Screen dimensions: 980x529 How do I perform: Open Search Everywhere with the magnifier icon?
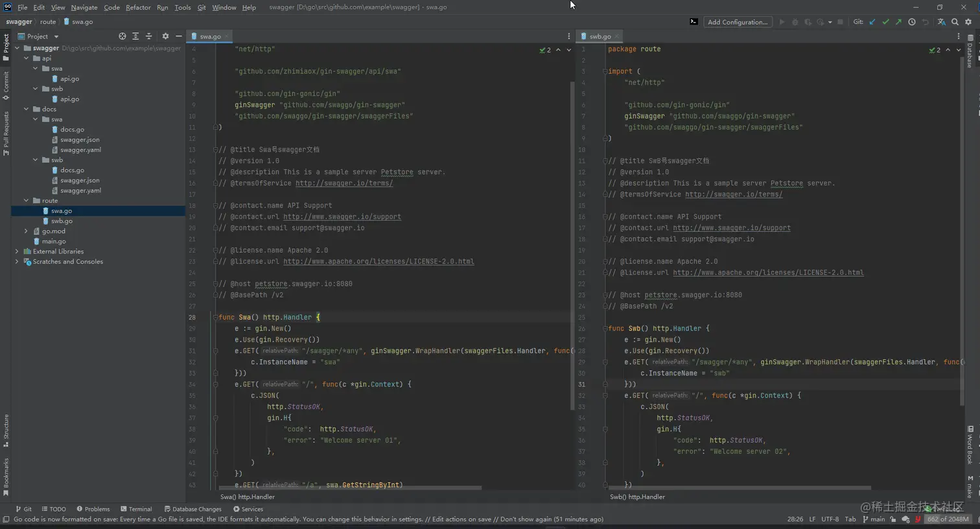coord(955,22)
